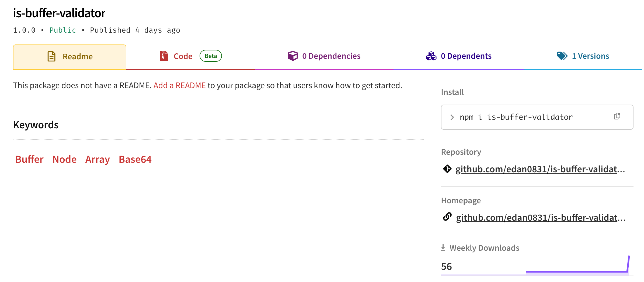
Task: Open the Base64 keyword link
Action: pos(135,159)
